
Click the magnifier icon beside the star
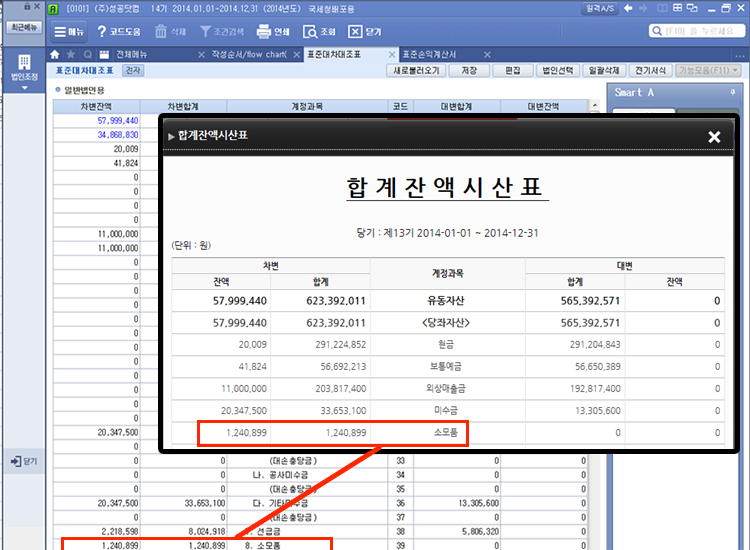[88, 55]
